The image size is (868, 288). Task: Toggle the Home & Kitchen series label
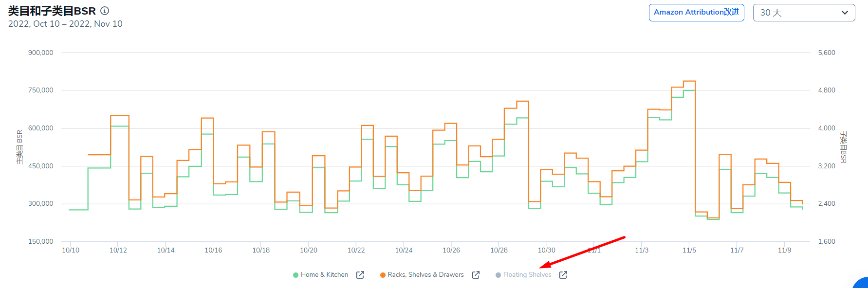tap(324, 275)
